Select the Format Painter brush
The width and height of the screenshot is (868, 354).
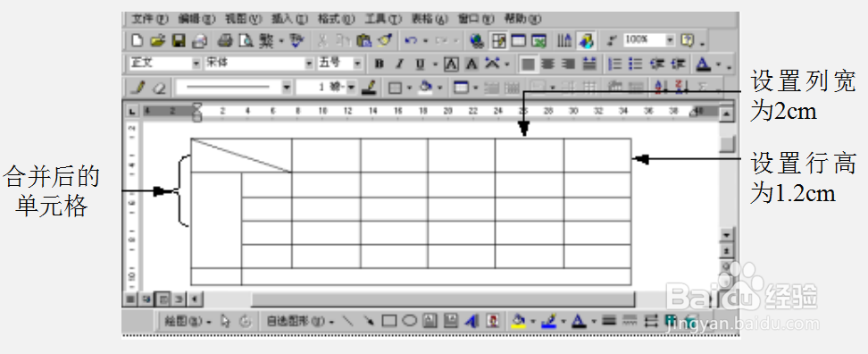pos(385,40)
